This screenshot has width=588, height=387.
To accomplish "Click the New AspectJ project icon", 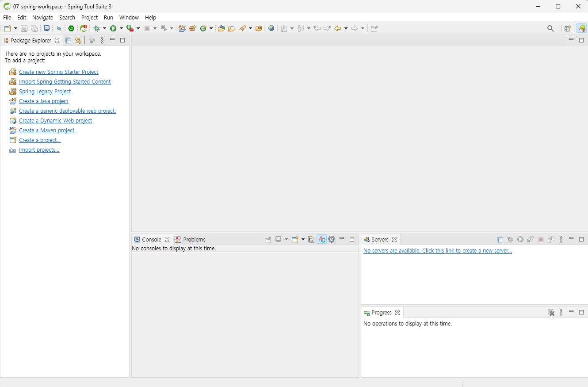I will [x=182, y=28].
